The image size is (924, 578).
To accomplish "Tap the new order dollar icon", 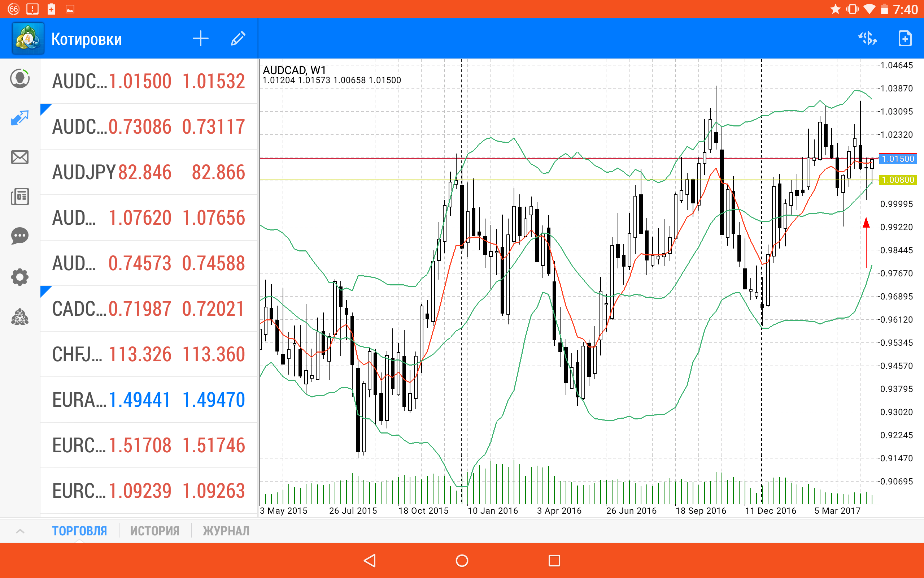I will coord(867,39).
